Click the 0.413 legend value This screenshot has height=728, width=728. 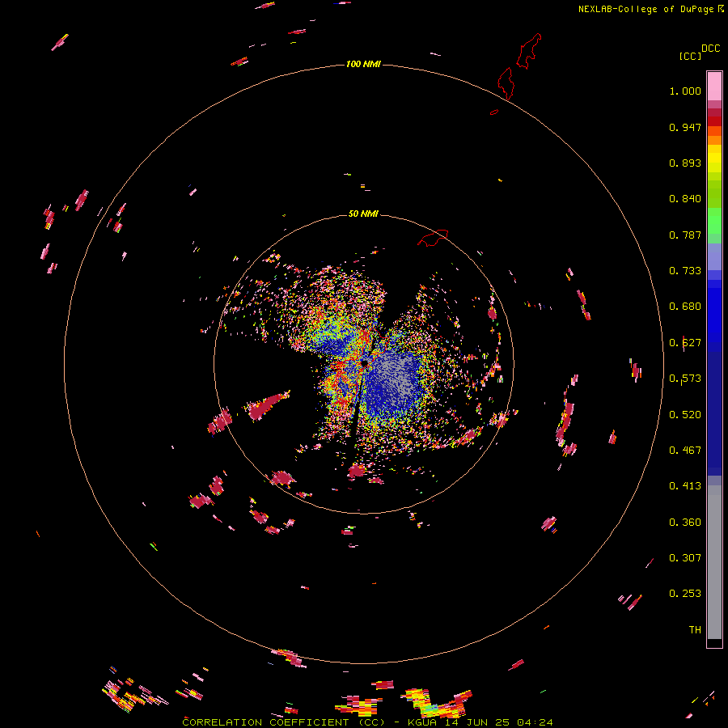click(685, 486)
